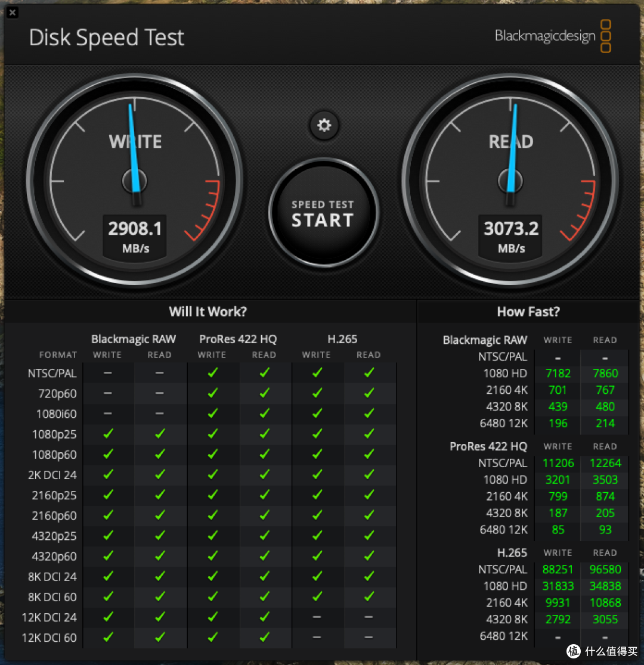Screen dimensions: 644x665
Task: Click Blackmagic RAW read checkmark for 2160p60
Action: tap(160, 515)
